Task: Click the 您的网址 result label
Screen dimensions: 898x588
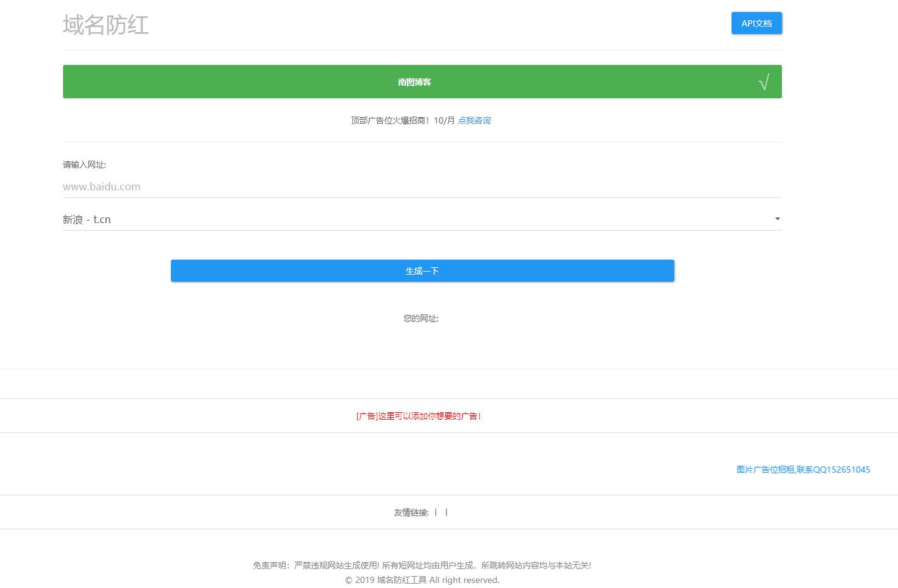Action: pyautogui.click(x=421, y=318)
